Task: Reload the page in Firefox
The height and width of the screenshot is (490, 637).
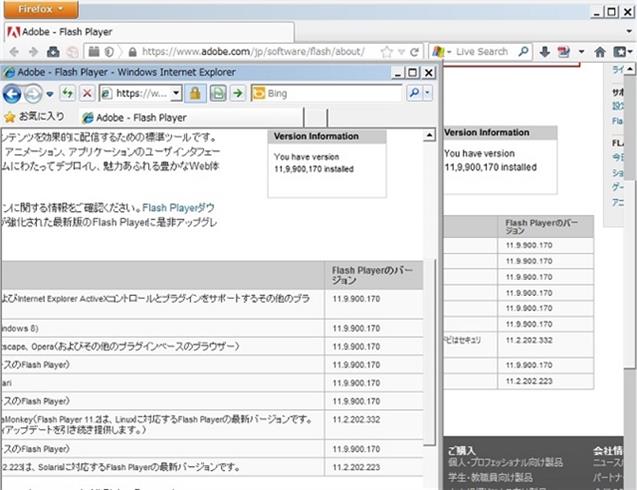Action: 414,52
